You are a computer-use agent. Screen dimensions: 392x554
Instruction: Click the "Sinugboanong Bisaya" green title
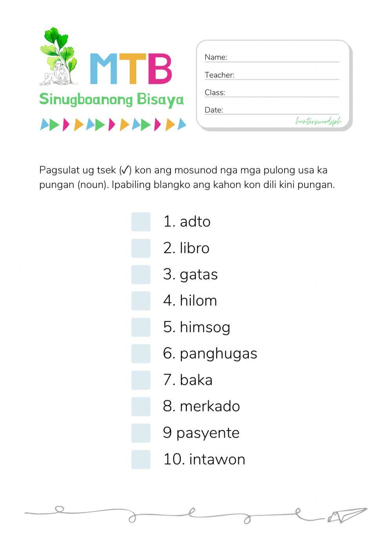point(111,100)
